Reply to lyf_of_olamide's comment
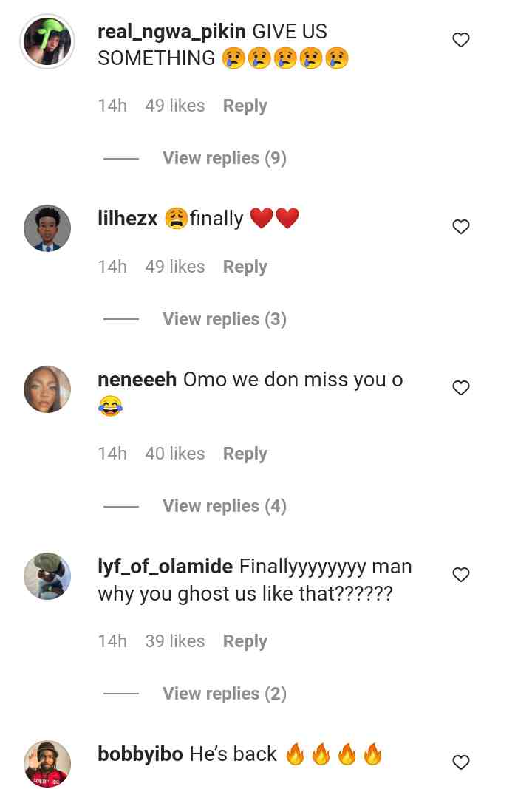This screenshot has width=532, height=789. 245,641
